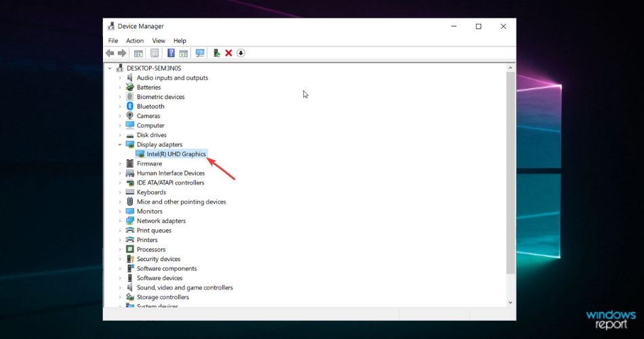Image resolution: width=644 pixels, height=339 pixels.
Task: Expand the Keyboards category
Action: [x=120, y=192]
